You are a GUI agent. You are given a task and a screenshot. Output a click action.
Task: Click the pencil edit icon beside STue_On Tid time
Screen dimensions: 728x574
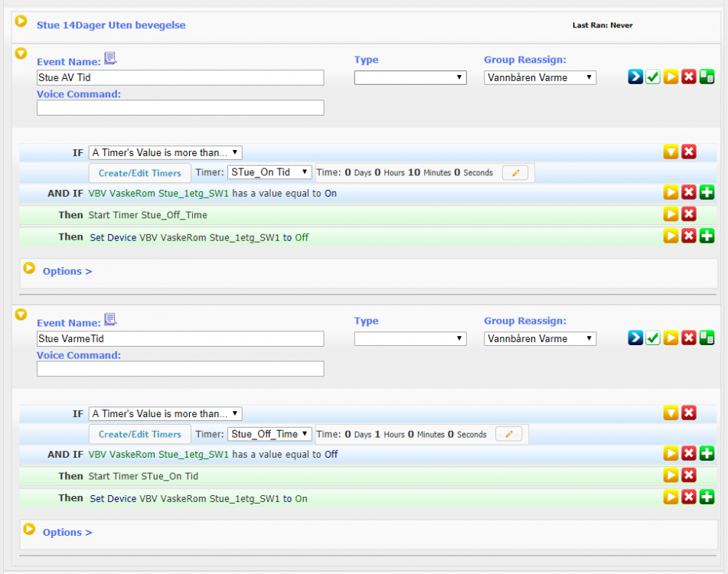515,173
